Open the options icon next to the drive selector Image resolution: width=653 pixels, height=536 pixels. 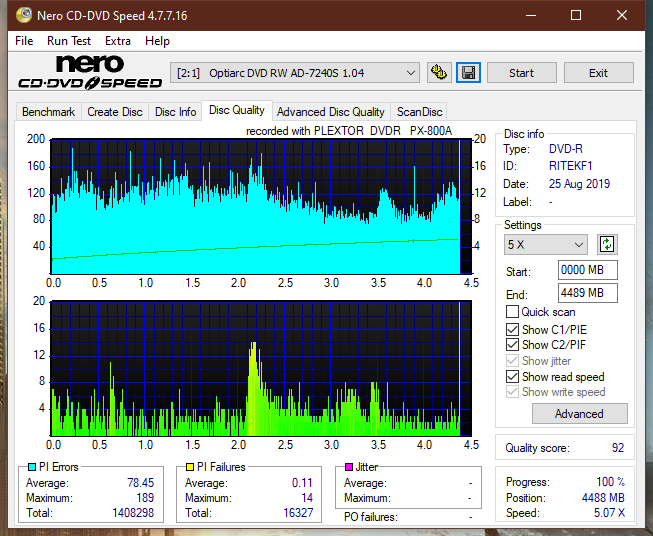[x=439, y=73]
